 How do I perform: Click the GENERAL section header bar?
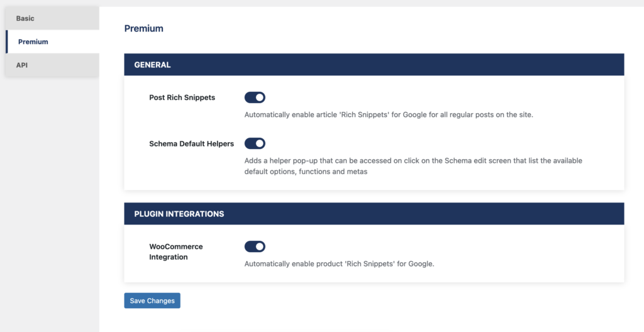tap(374, 65)
